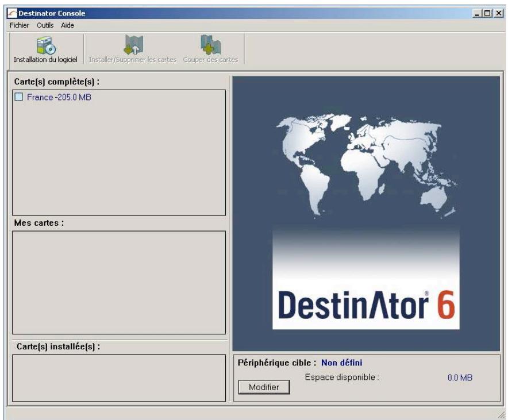The width and height of the screenshot is (508, 420).
Task: Click the Carte(s) installée(s) heading
Action: [58, 346]
